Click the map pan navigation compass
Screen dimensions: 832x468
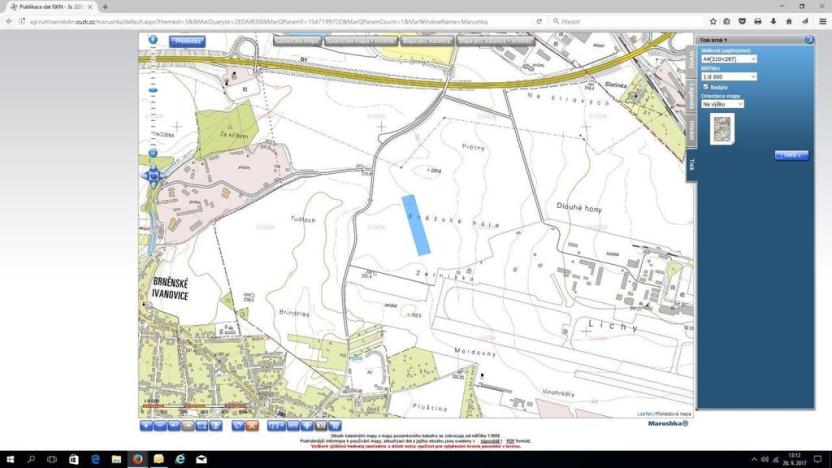point(153,176)
